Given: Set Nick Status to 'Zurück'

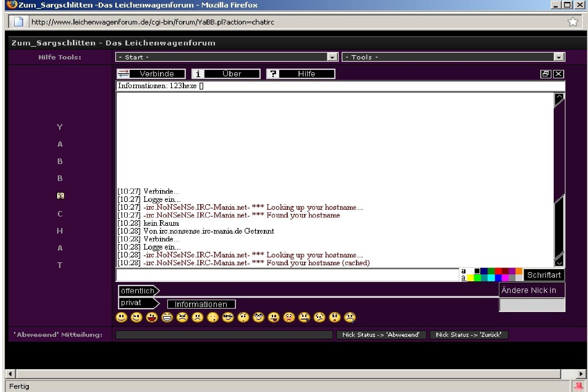Looking at the screenshot, I should (469, 335).
